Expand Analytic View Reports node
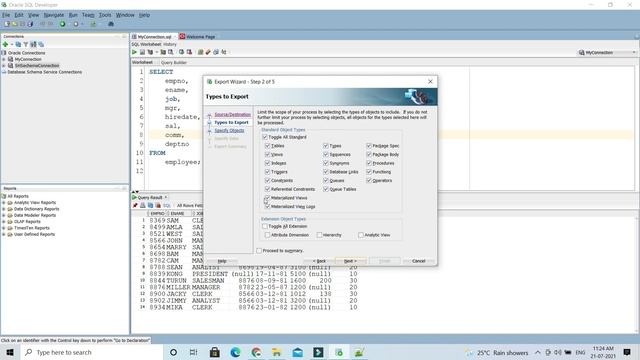 pos(4,202)
